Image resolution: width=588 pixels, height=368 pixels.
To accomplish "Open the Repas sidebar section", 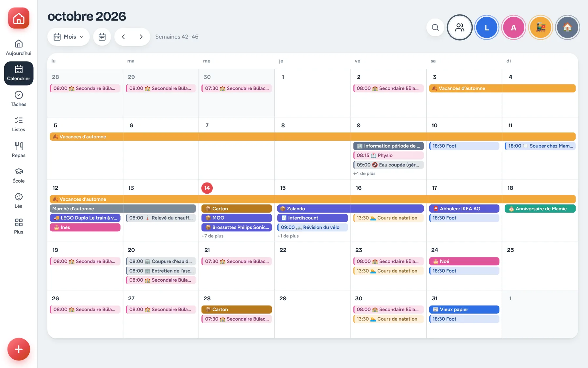I will (19, 150).
